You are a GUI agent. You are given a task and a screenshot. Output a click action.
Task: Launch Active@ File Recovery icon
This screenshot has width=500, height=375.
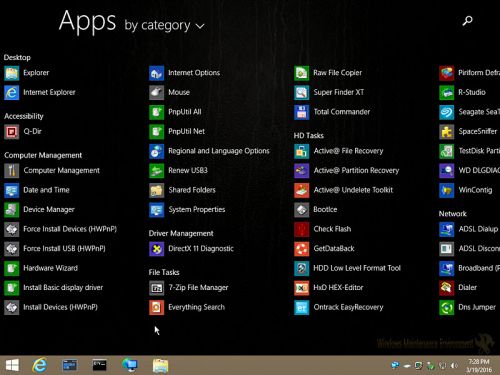coord(302,151)
